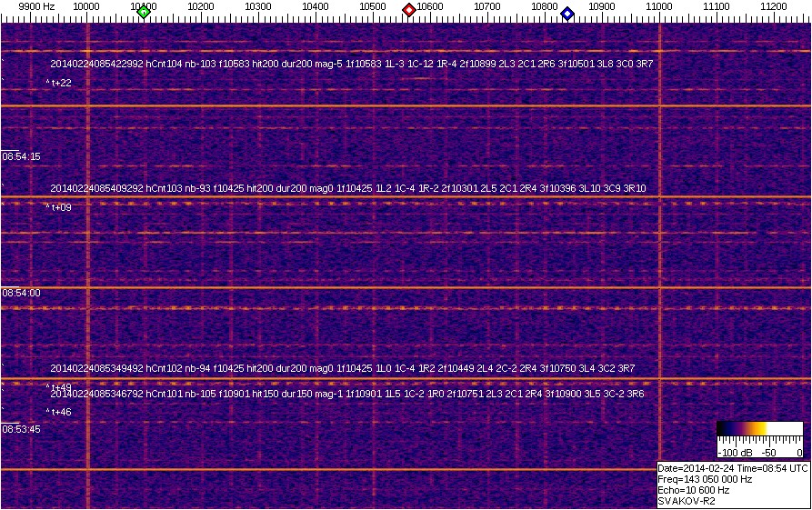The width and height of the screenshot is (812, 510).
Task: Select the t+46 event marker
Action: [x=59, y=412]
